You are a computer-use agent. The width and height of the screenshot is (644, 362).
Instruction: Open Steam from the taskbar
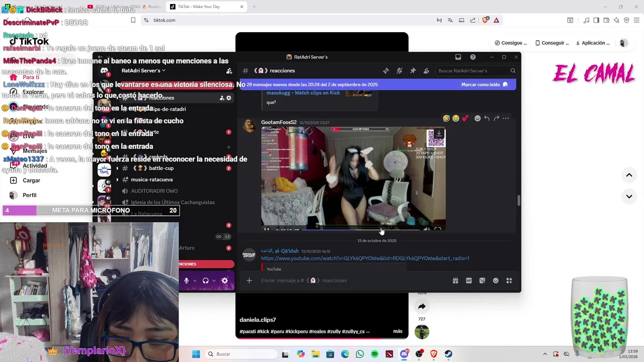(448, 354)
